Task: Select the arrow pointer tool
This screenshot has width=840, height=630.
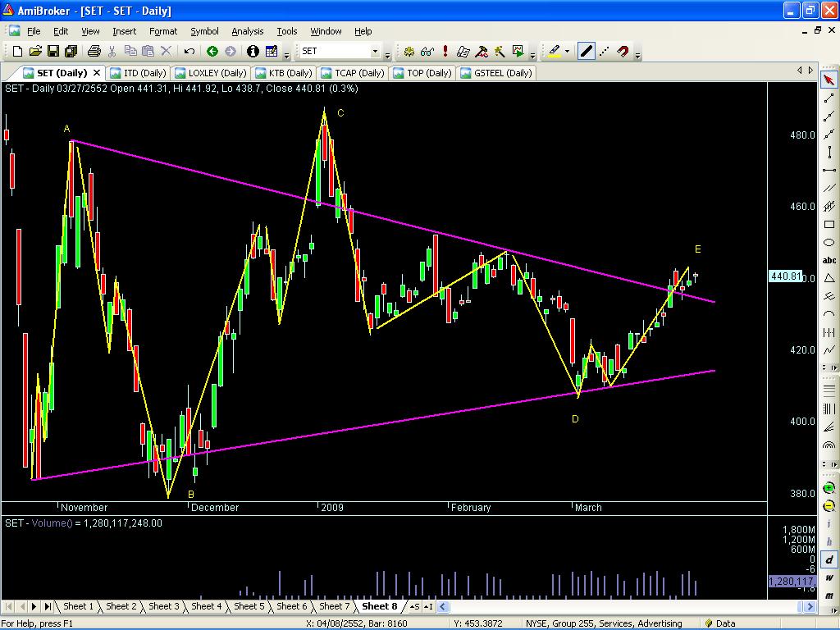Action: point(829,80)
